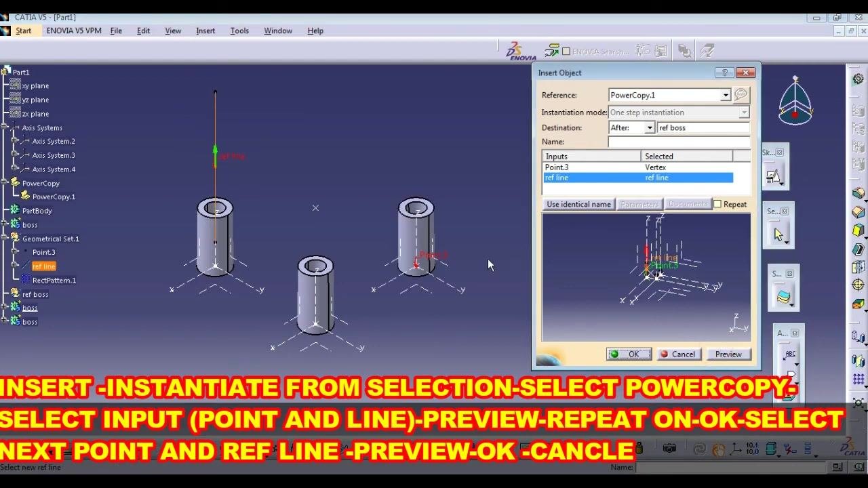The image size is (868, 488).
Task: Click the settings gear icon at top right
Action: point(859,79)
